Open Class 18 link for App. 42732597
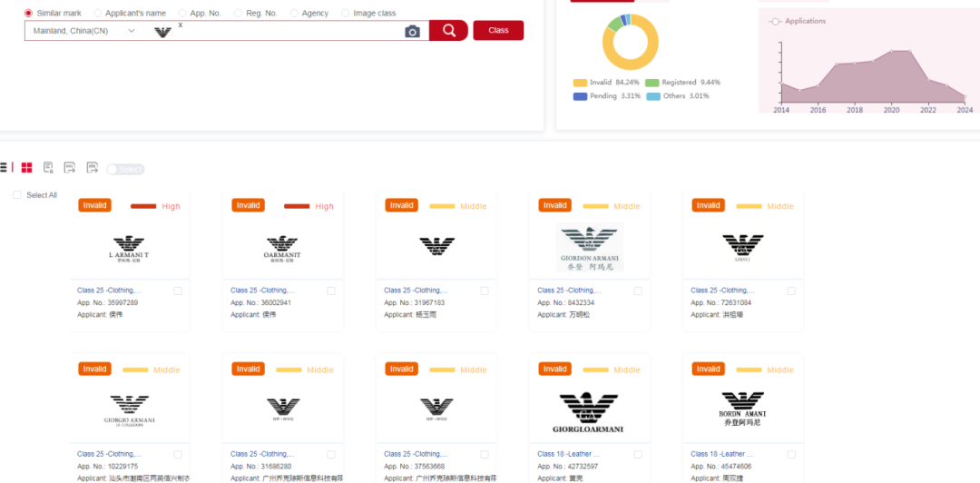 point(568,454)
